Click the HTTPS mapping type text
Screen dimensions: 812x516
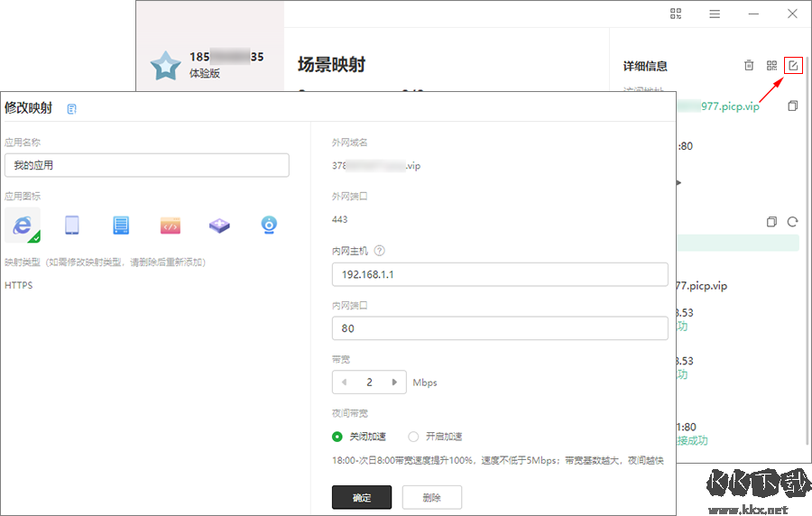pyautogui.click(x=19, y=285)
